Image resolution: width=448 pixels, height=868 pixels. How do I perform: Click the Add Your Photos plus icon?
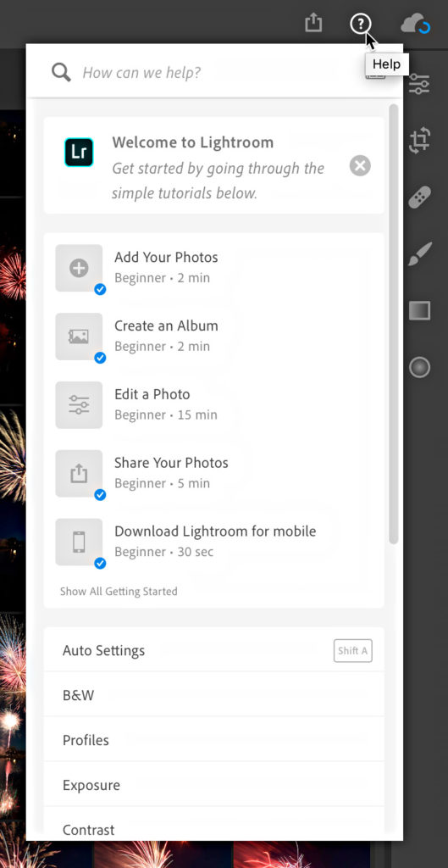click(79, 269)
